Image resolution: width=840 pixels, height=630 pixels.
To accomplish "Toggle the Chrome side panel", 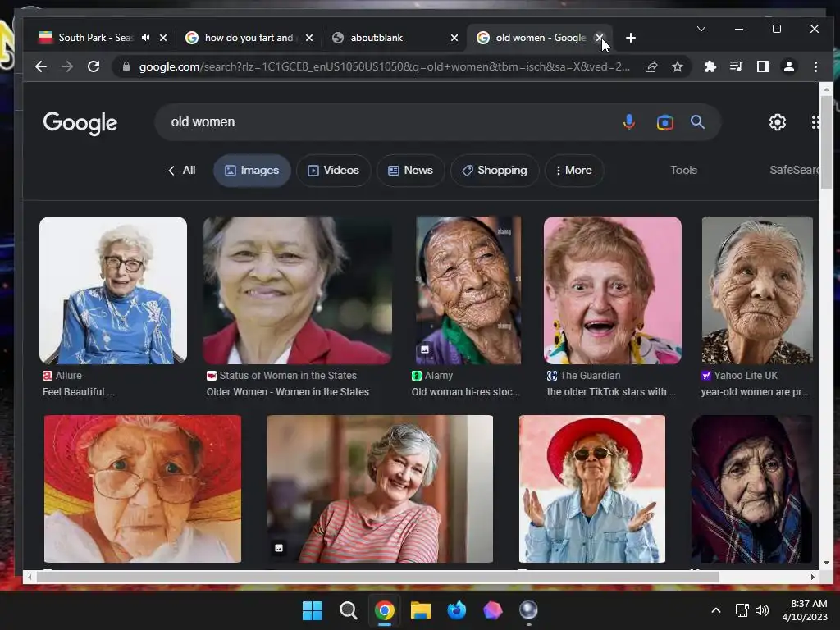I will (762, 66).
